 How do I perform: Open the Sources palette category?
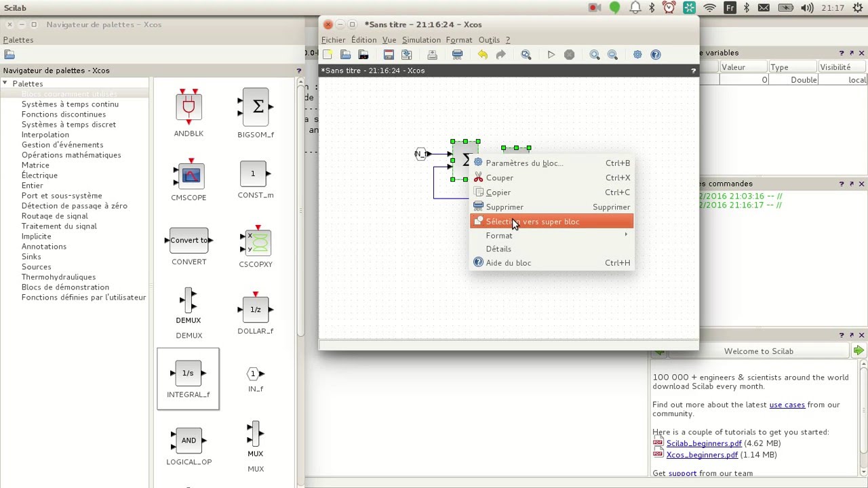point(36,266)
